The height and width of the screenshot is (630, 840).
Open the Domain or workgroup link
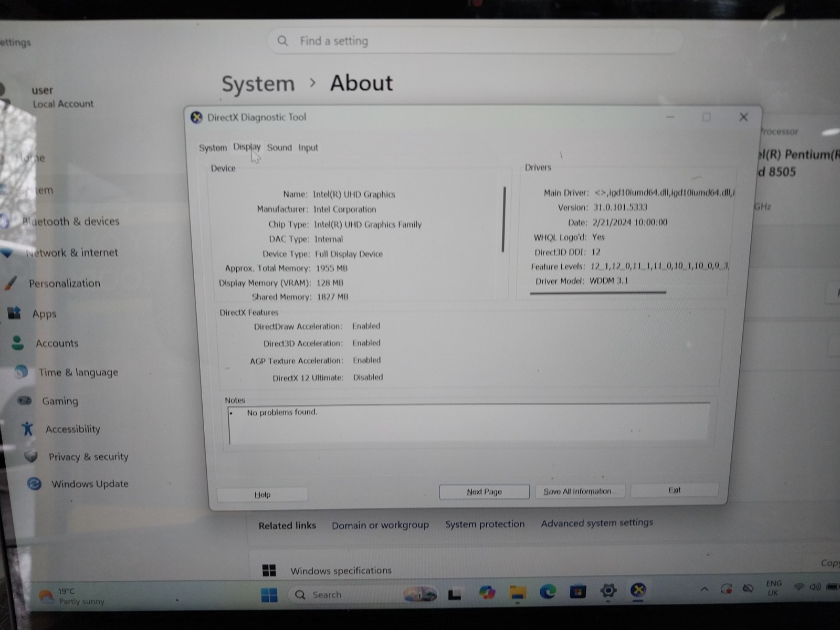pos(380,525)
